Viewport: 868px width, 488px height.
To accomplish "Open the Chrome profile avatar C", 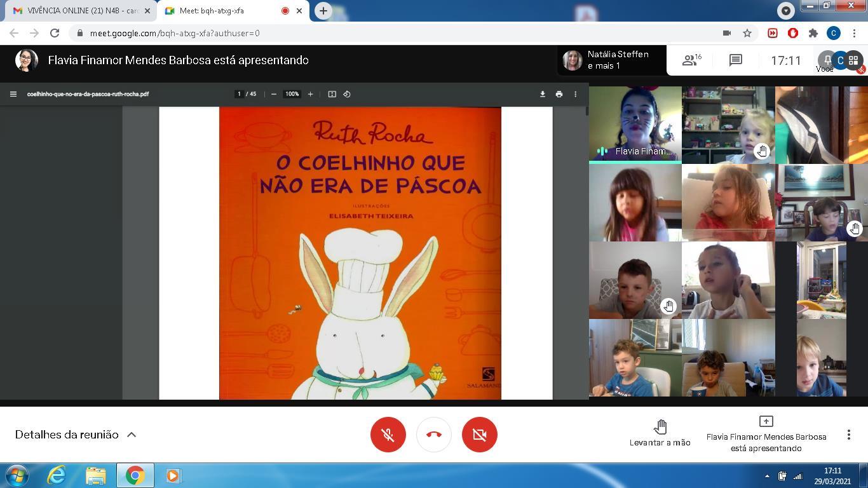I will (x=834, y=33).
